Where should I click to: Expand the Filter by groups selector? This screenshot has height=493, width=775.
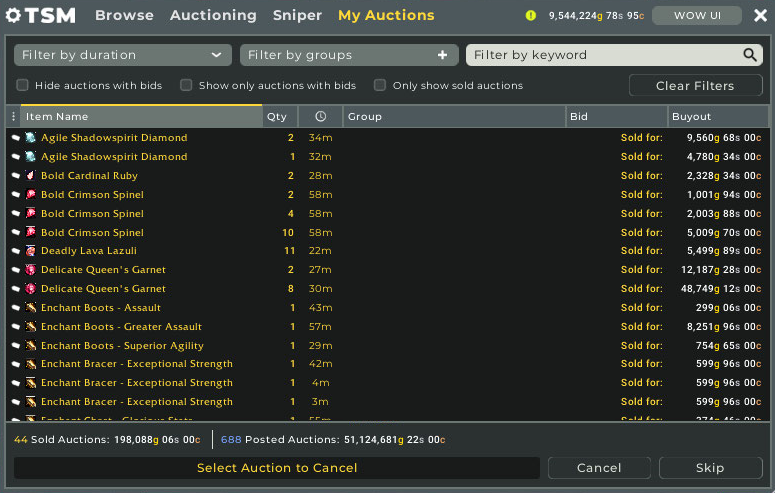[349, 55]
